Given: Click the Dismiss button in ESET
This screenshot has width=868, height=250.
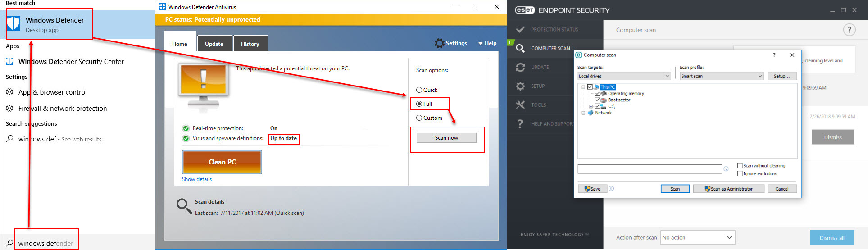Looking at the screenshot, I should click(833, 137).
